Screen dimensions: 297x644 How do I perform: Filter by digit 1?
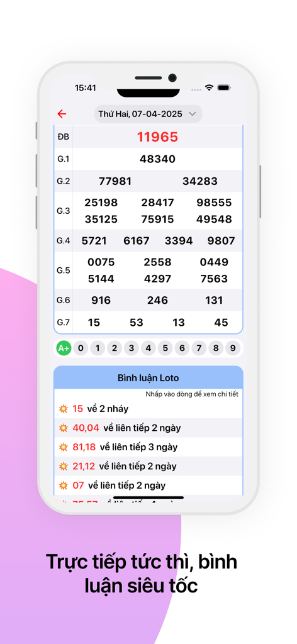click(98, 348)
